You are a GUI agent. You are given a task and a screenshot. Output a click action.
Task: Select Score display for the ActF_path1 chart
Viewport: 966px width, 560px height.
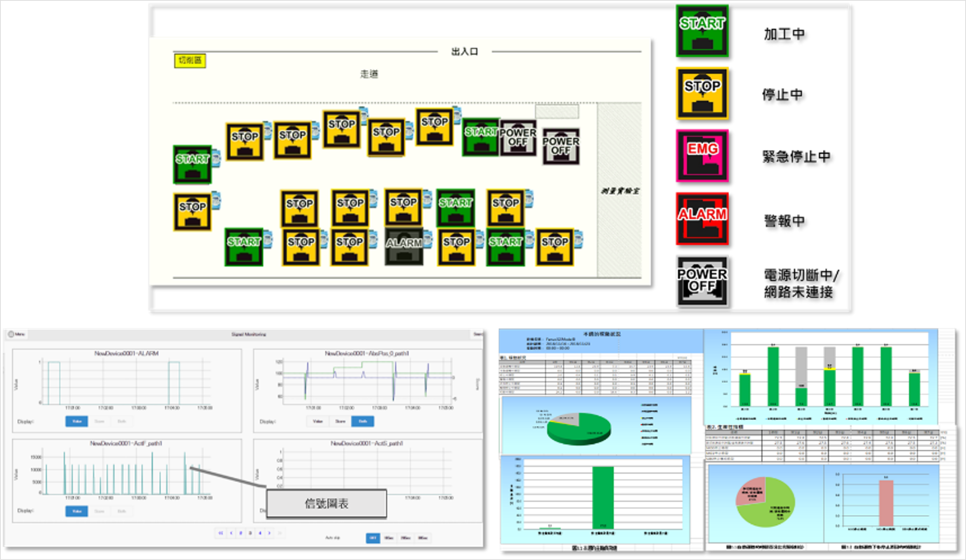99,511
